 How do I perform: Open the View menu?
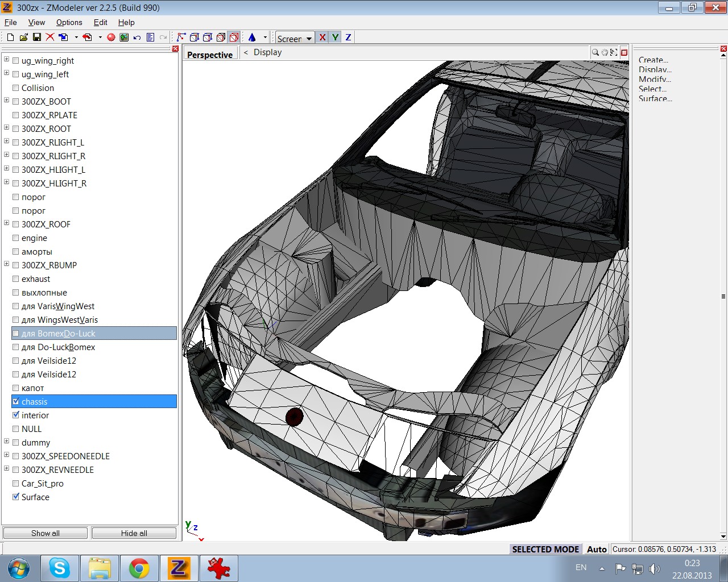click(x=36, y=22)
